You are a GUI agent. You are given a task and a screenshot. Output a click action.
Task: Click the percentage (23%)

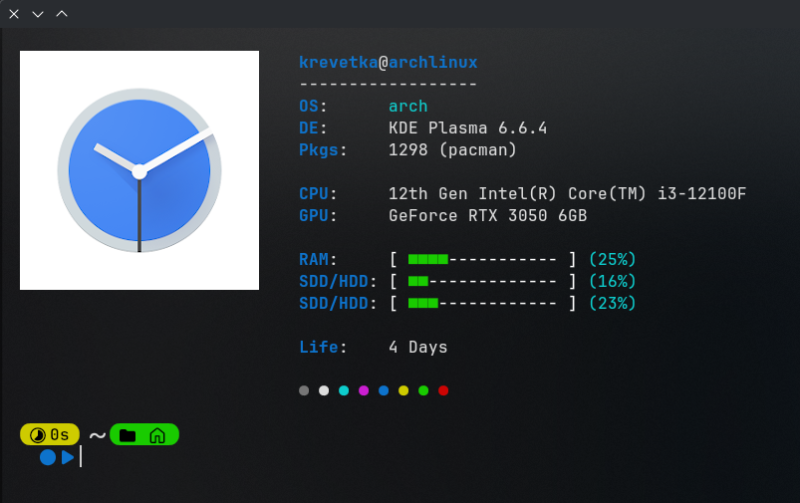click(x=612, y=304)
